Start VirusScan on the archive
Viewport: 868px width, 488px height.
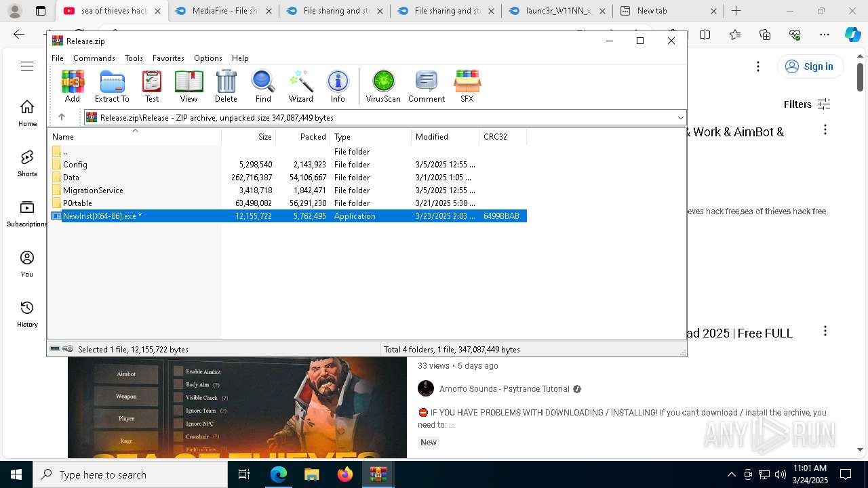[383, 86]
